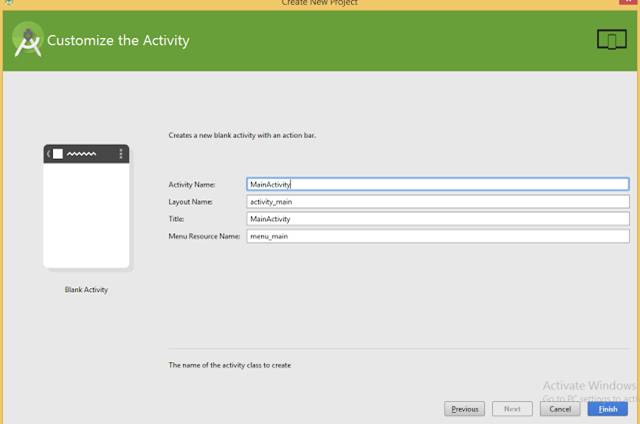The width and height of the screenshot is (640, 424).
Task: Click the Create New Project window title
Action: [320, 2]
